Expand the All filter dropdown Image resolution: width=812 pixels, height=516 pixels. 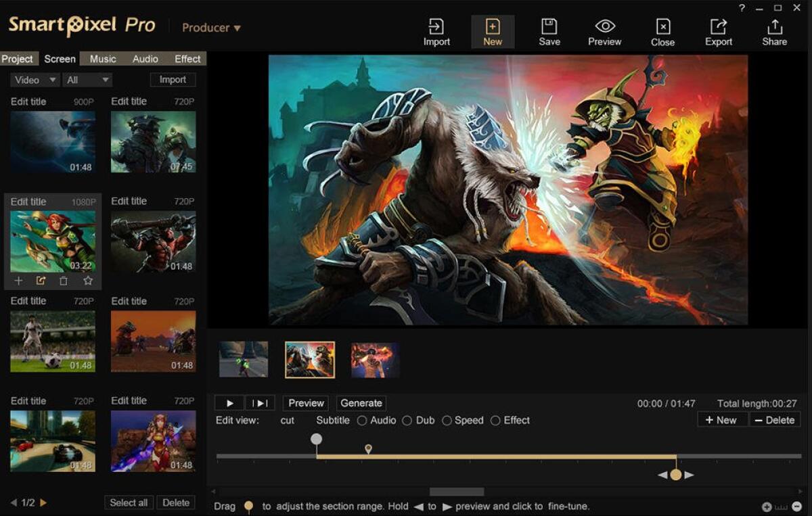click(x=87, y=79)
